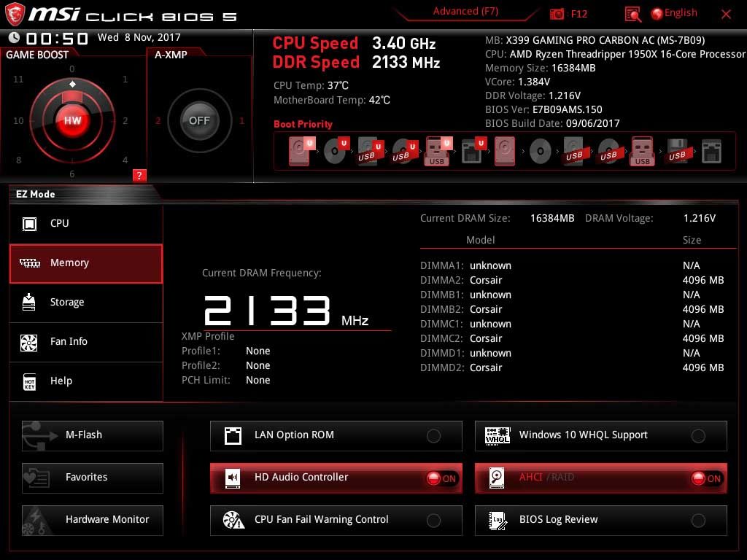Click the 00:50 system time
The image size is (747, 560).
(57, 38)
